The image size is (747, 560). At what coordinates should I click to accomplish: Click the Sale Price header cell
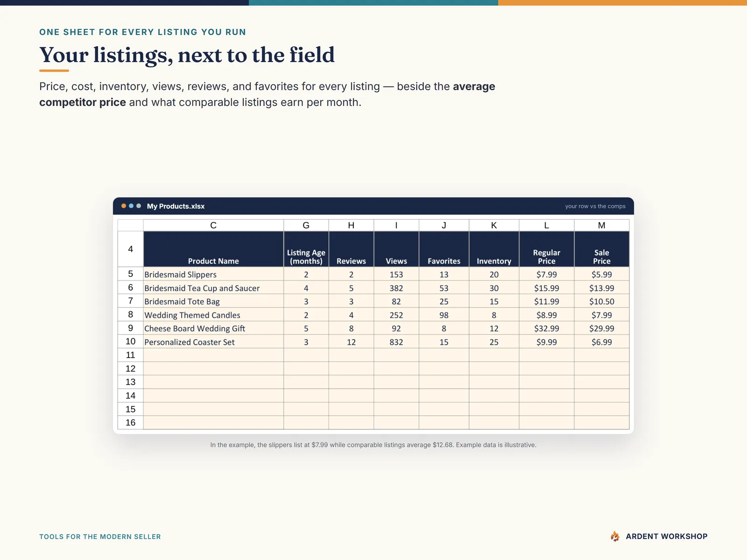(x=602, y=249)
